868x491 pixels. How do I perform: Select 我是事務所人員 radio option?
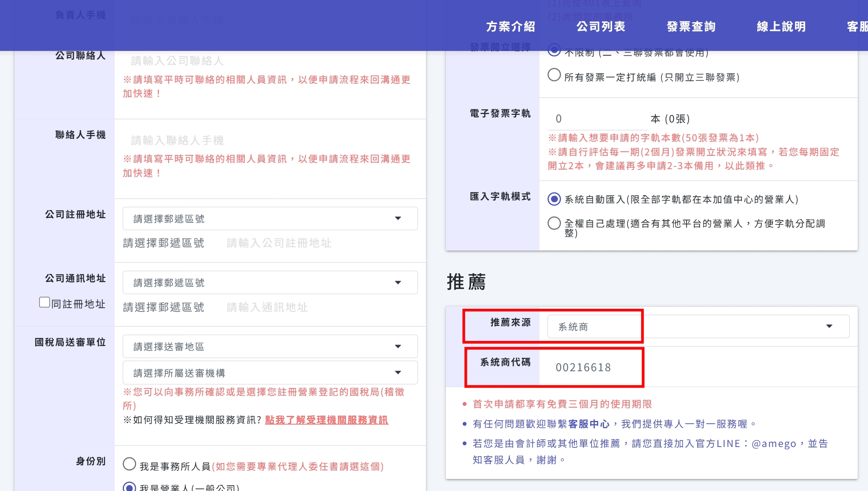point(129,464)
